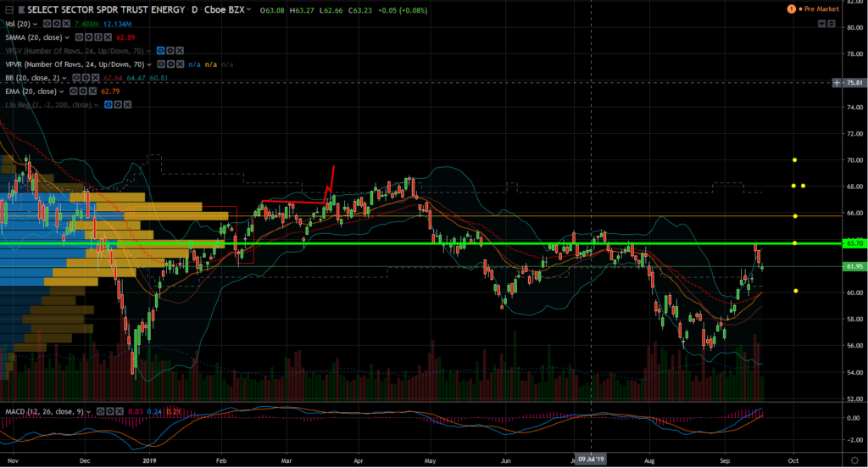Remove the Vol (20) indicator
This screenshot has width=868, height=468.
(x=66, y=24)
